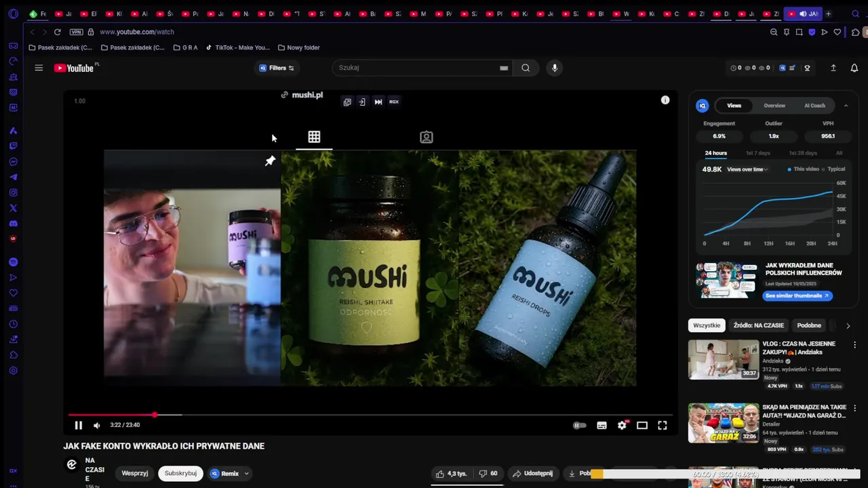This screenshot has height=488, width=868.
Task: Switch to the AI Coach tab
Action: [x=814, y=106]
